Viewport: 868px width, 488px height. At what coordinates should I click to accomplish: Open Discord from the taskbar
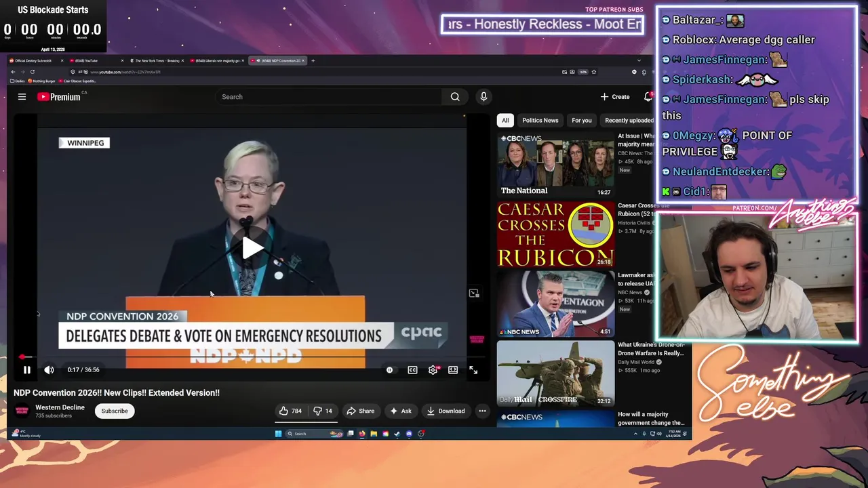click(409, 434)
